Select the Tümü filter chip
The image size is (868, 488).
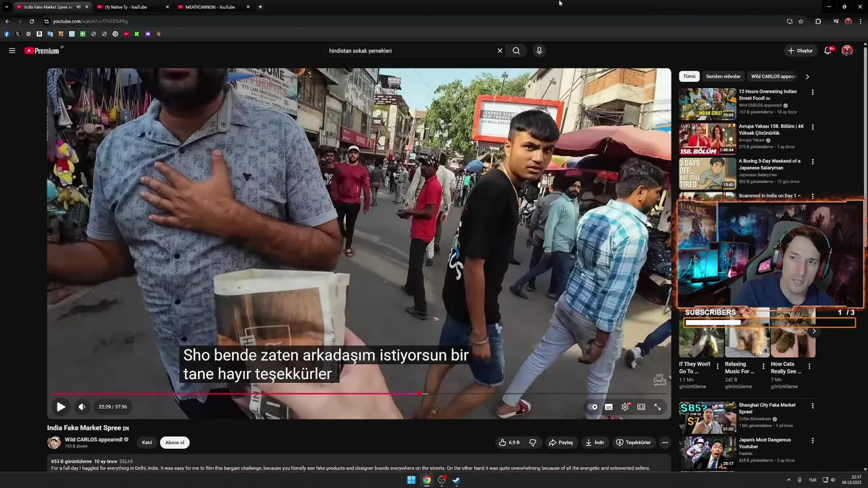click(x=689, y=77)
